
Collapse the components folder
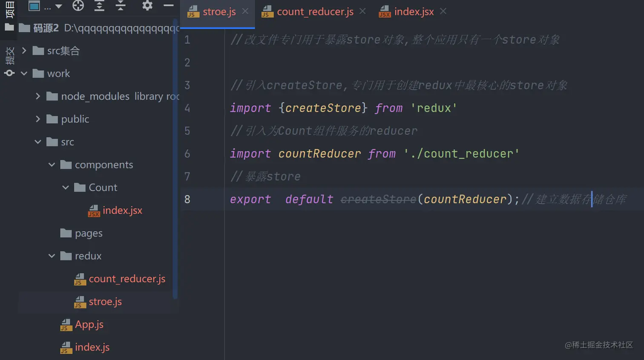[52, 164]
